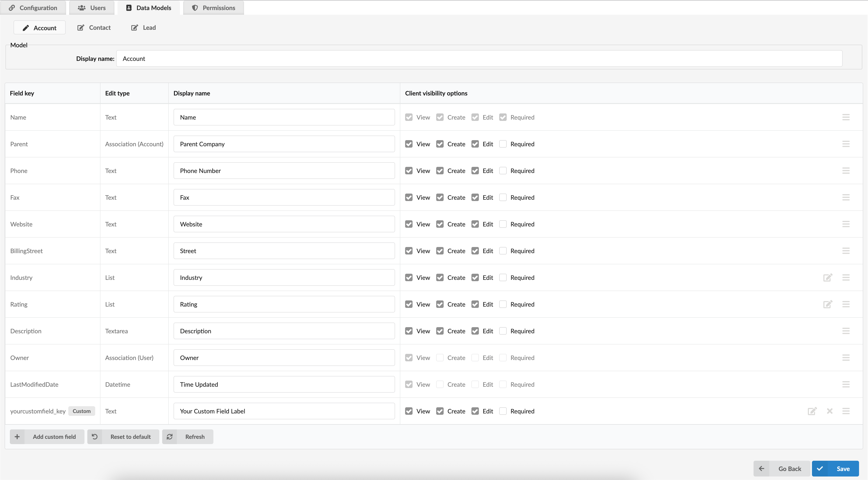868x480 pixels.
Task: Click the model Display name input
Action: click(x=479, y=59)
